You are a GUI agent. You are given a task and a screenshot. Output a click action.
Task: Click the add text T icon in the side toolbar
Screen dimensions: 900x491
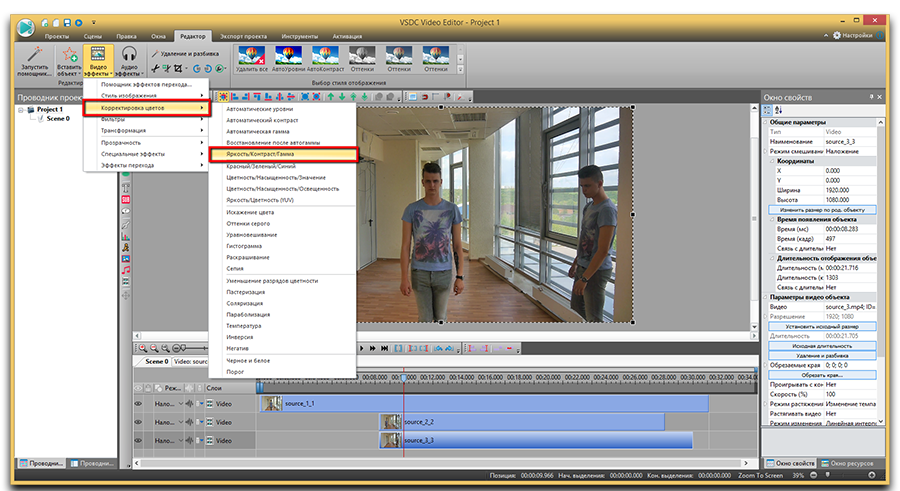126,188
